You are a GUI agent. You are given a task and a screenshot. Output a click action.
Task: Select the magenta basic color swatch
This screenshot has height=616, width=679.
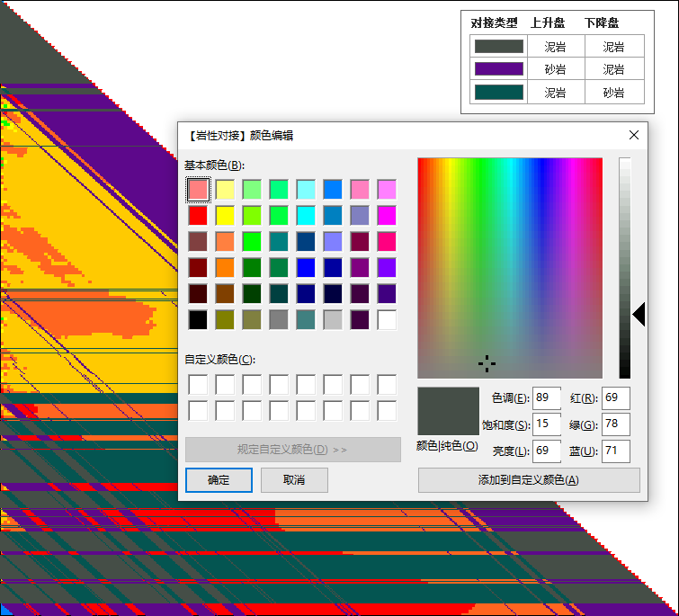point(387,216)
